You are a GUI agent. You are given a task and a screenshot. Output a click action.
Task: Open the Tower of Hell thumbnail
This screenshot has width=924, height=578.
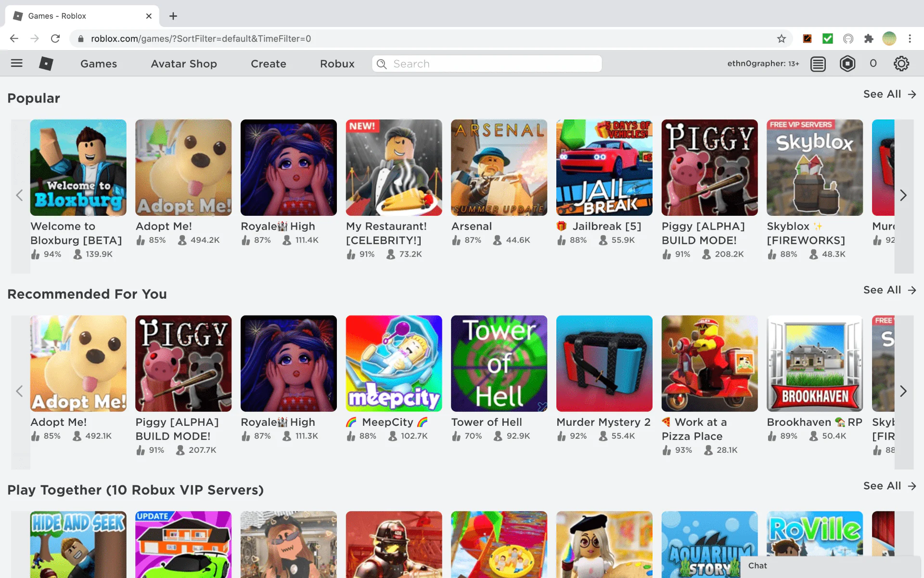coord(499,363)
